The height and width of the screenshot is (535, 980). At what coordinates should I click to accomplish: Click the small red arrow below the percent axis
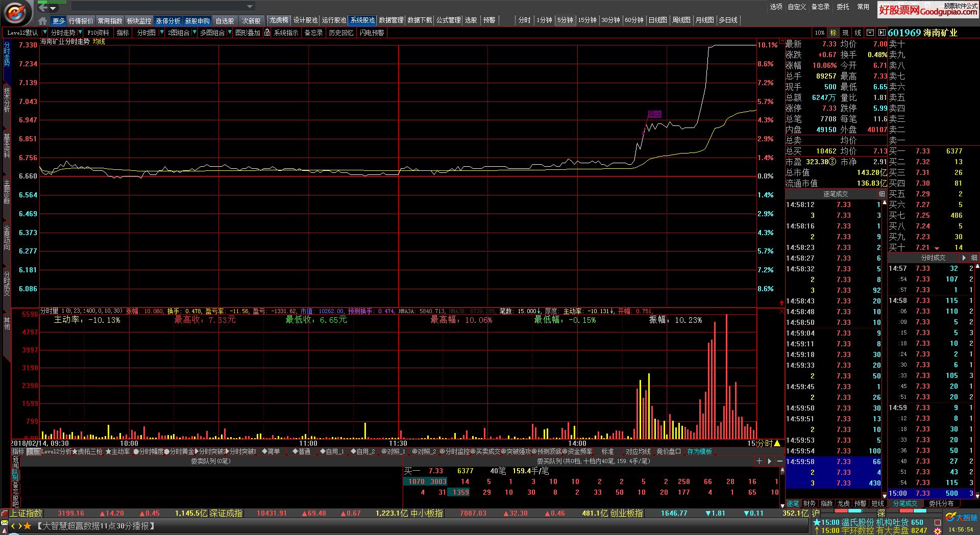781,303
